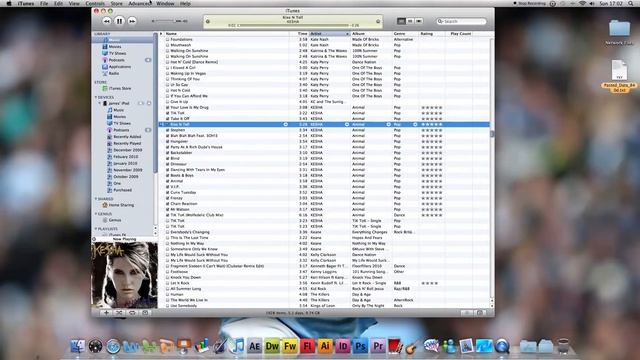Switch to list view
640x360 pixels.
401,21
